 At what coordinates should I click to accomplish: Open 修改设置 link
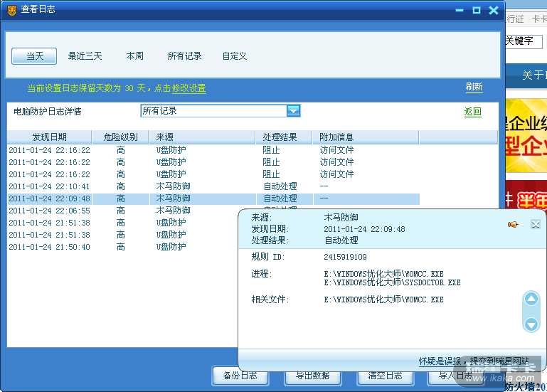click(x=188, y=88)
